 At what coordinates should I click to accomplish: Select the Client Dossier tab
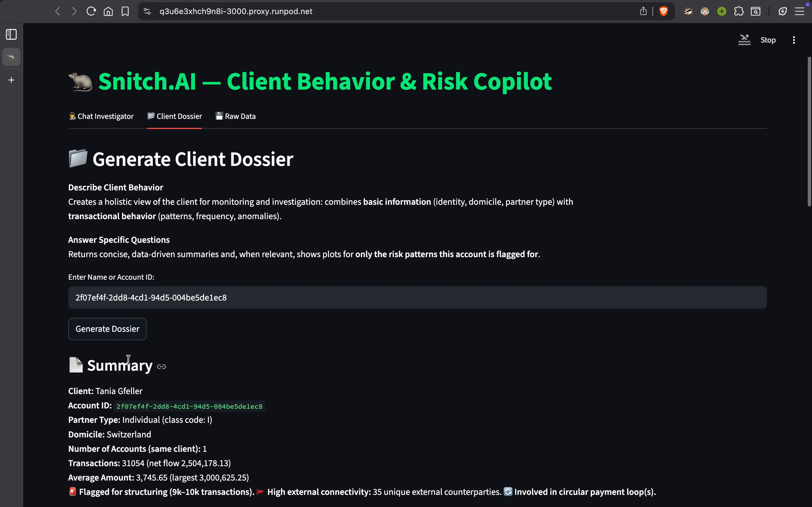click(x=175, y=116)
